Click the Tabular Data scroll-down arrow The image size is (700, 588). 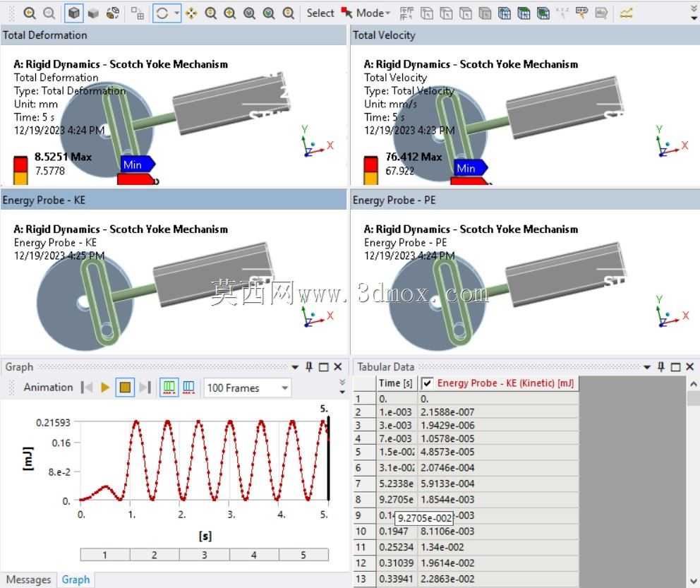coord(694,582)
